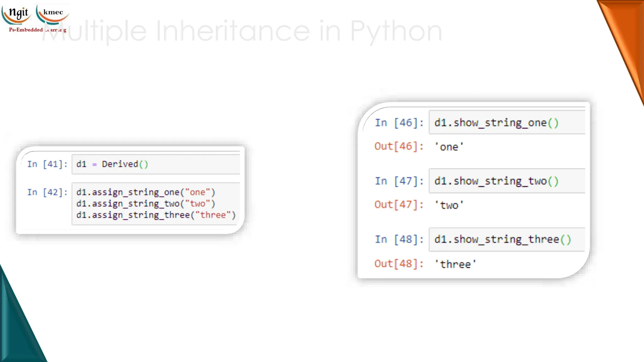Click the 'Out[47]:' prompt label
The height and width of the screenshot is (362, 644).
399,205
